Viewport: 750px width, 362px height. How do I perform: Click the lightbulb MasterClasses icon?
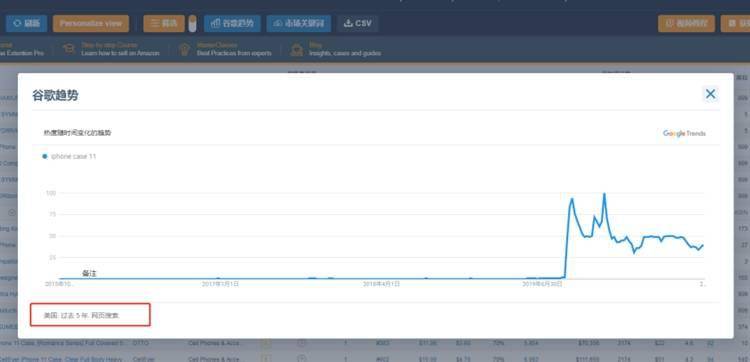(x=185, y=49)
